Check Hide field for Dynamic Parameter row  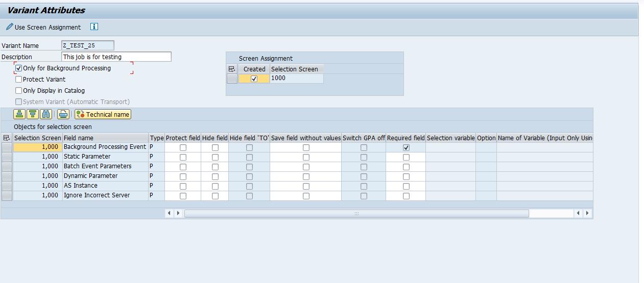tap(215, 176)
